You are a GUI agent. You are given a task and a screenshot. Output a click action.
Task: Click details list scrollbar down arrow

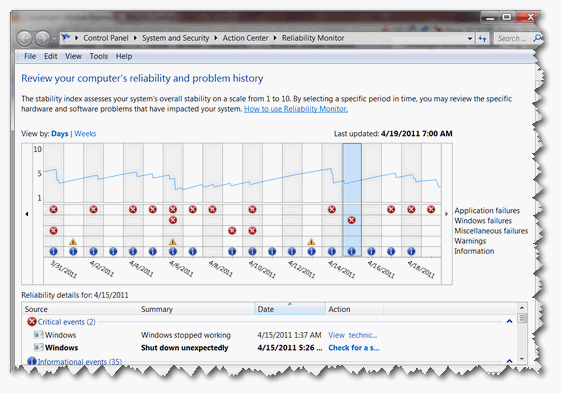click(522, 359)
